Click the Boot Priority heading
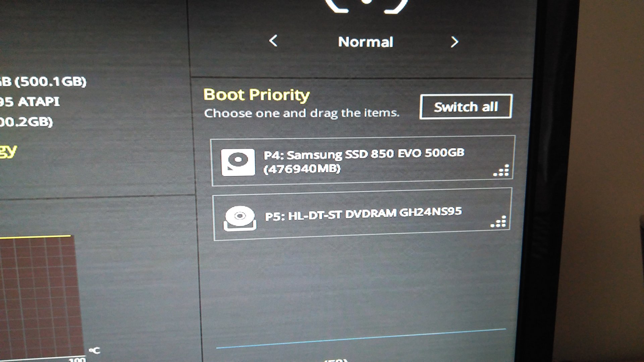Image resolution: width=644 pixels, height=362 pixels. point(256,95)
